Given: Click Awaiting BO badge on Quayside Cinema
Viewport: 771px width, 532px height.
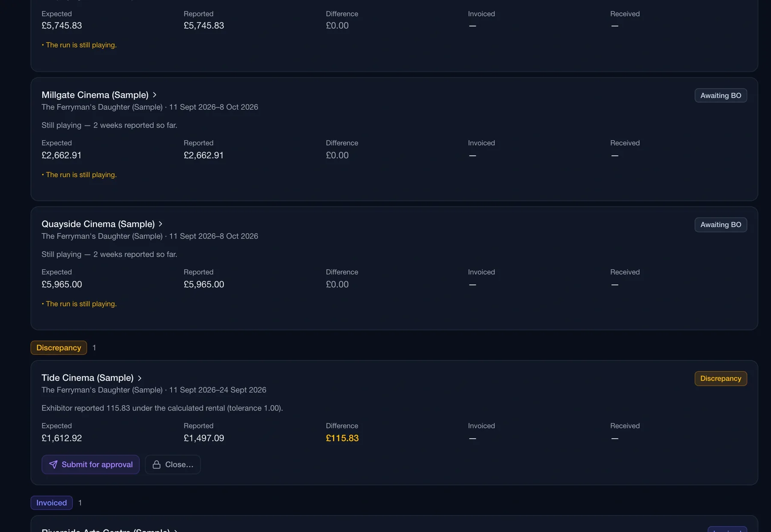Looking at the screenshot, I should [x=720, y=225].
